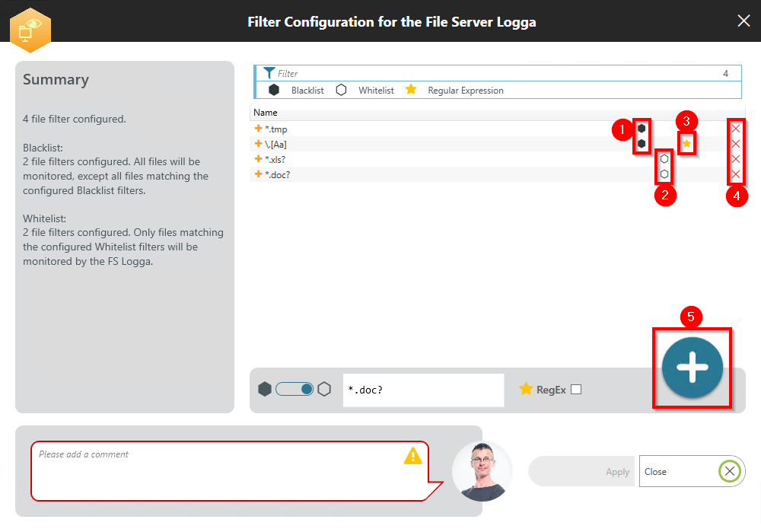Delete the *.xls? filter entry
Screen dimensions: 761x532
(736, 159)
